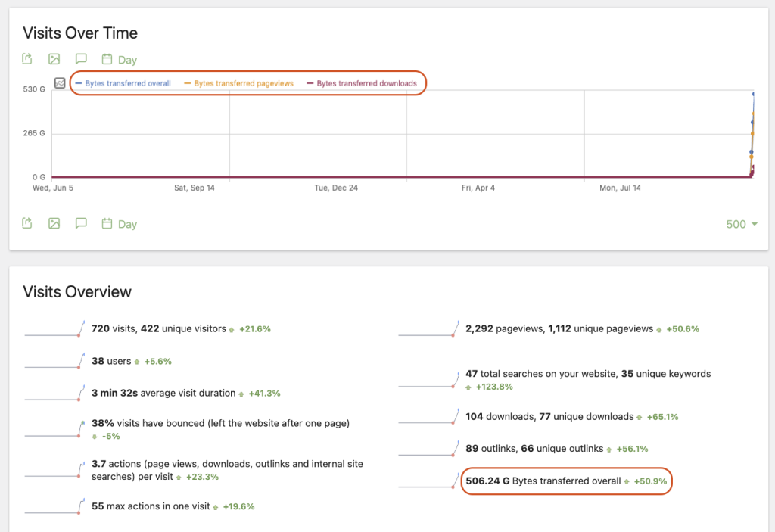Image resolution: width=775 pixels, height=532 pixels.
Task: Expand the 500 row limit dropdown
Action: pos(741,224)
